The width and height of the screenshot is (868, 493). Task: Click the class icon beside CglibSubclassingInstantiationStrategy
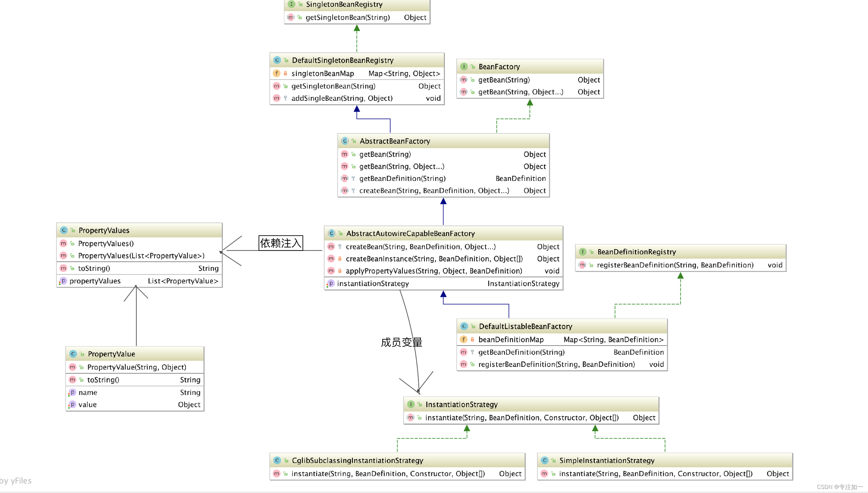coord(277,461)
